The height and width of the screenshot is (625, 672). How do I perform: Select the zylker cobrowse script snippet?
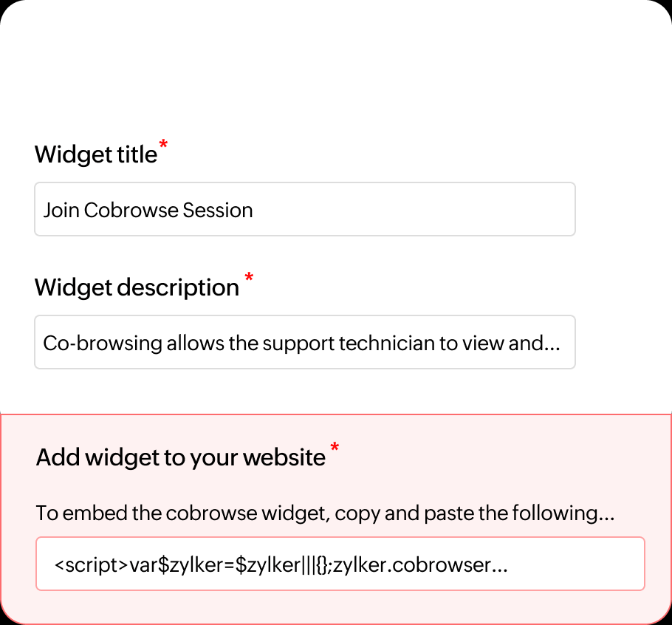tap(340, 564)
